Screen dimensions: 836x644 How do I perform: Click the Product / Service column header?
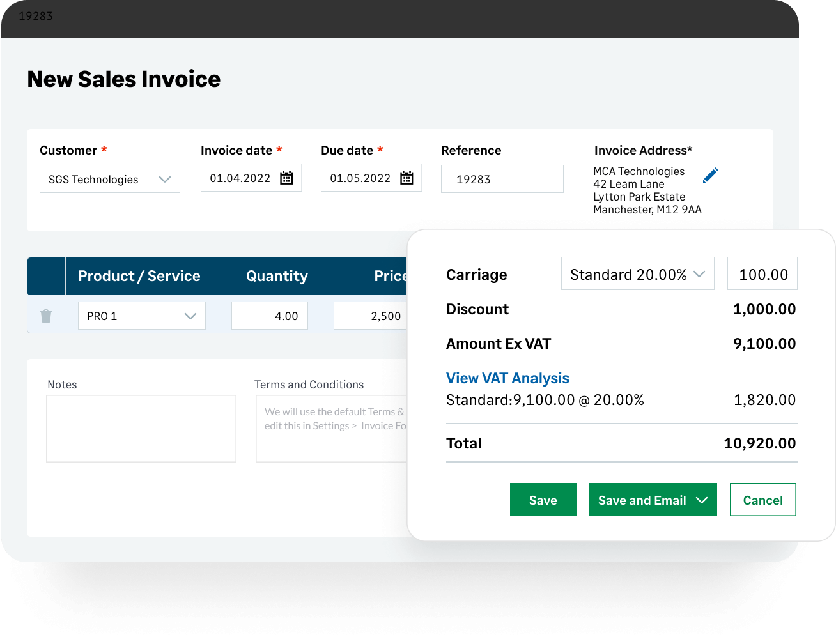(x=139, y=276)
